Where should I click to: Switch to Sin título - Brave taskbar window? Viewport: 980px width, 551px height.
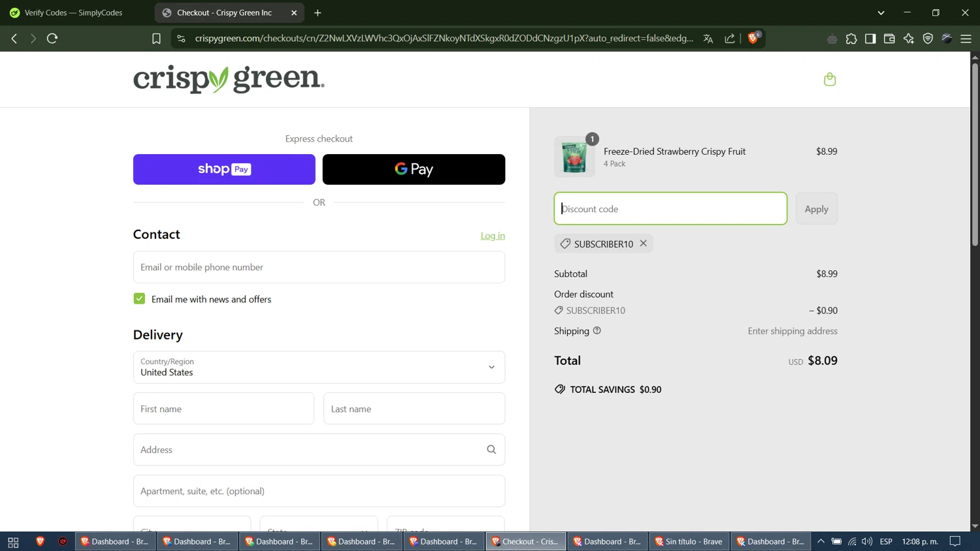(x=689, y=541)
